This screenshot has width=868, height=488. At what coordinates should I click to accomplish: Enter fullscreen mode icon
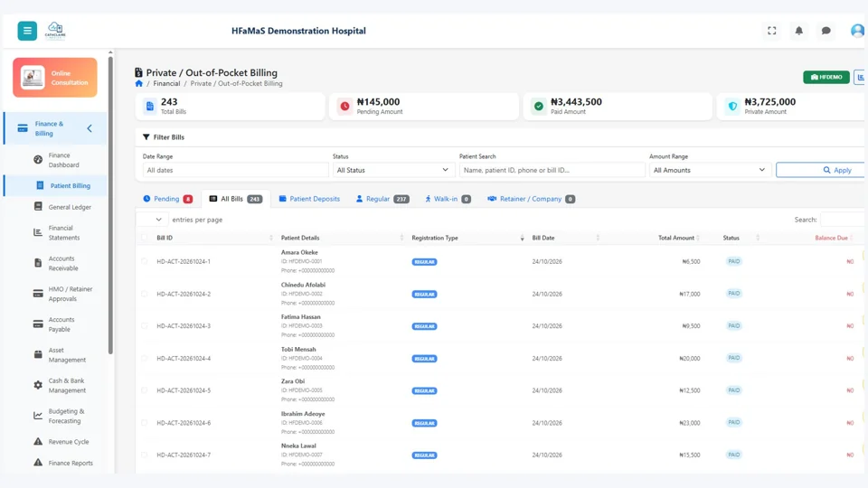(771, 31)
